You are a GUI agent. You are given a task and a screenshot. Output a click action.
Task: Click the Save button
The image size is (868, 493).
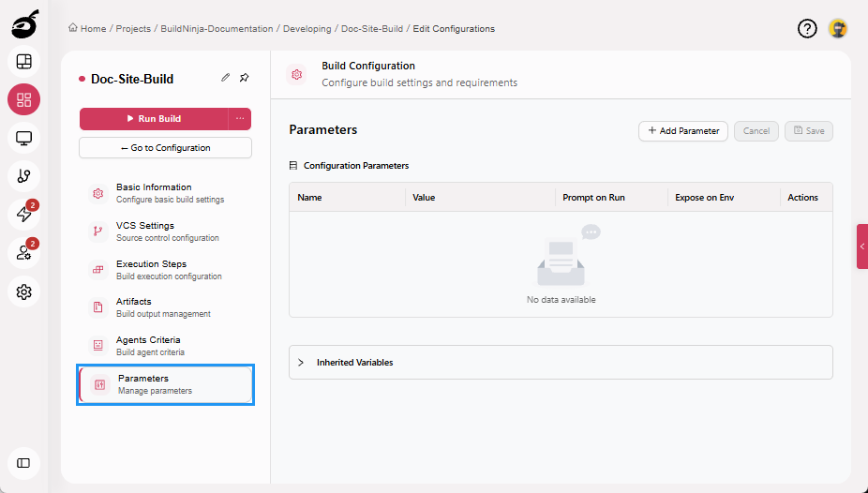[809, 131]
